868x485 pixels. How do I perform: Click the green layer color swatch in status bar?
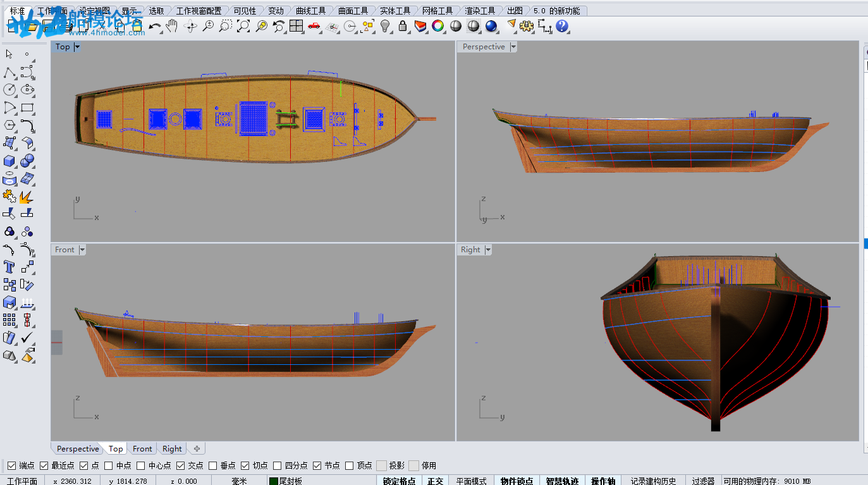pyautogui.click(x=274, y=481)
